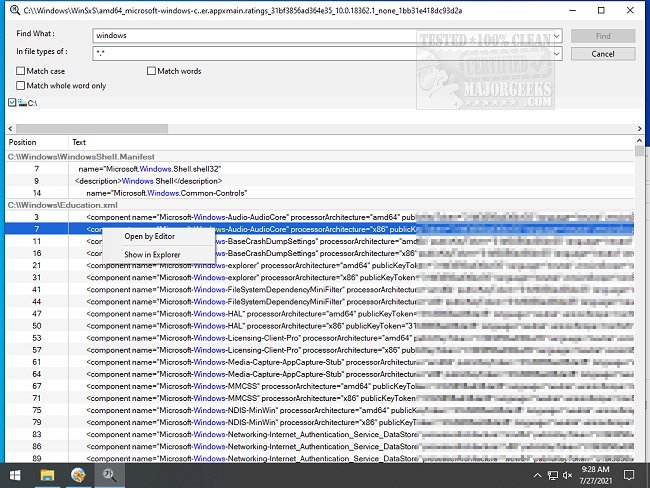Open the taskbar clock showing 9:28 AM
This screenshot has height=488, width=650.
595,475
